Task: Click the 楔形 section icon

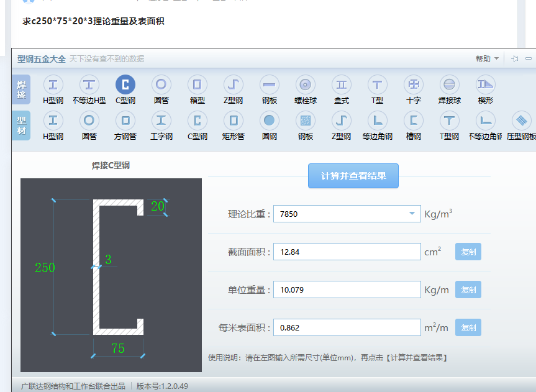Action: (484, 87)
